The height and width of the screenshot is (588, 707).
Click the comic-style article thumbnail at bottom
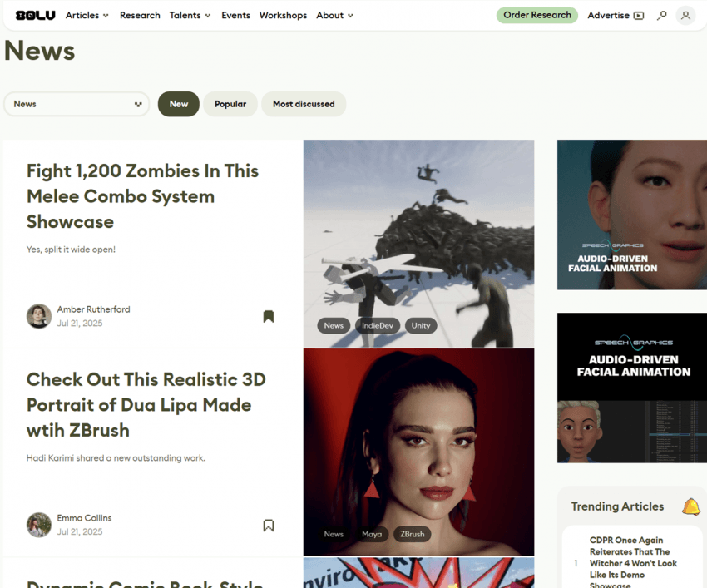[x=418, y=573]
